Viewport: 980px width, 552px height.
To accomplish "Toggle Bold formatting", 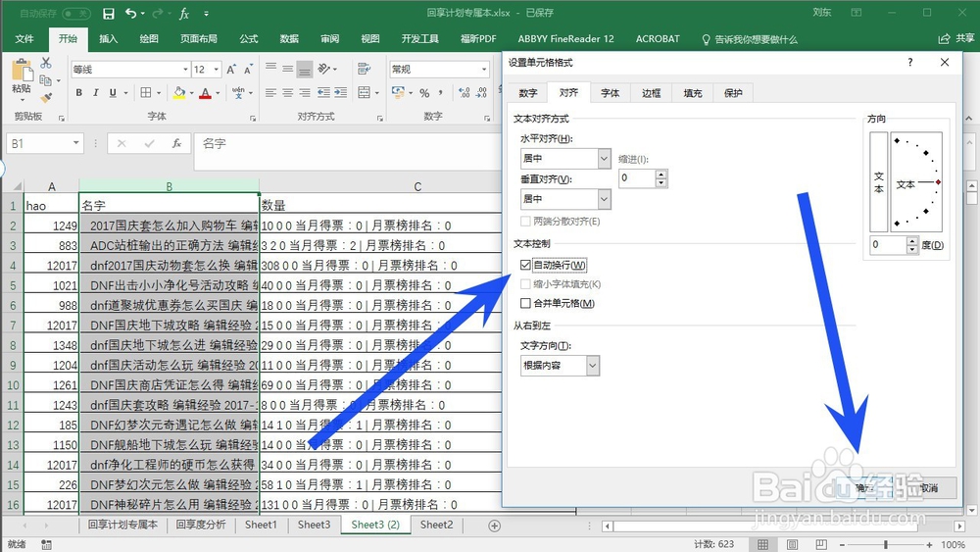I will click(x=78, y=92).
